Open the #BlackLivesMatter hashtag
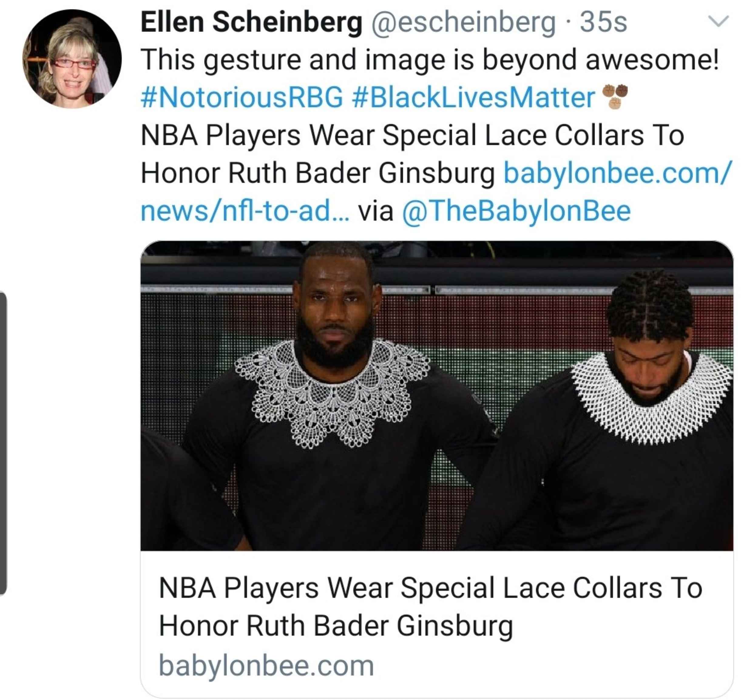This screenshot has height=700, width=744. 473,97
